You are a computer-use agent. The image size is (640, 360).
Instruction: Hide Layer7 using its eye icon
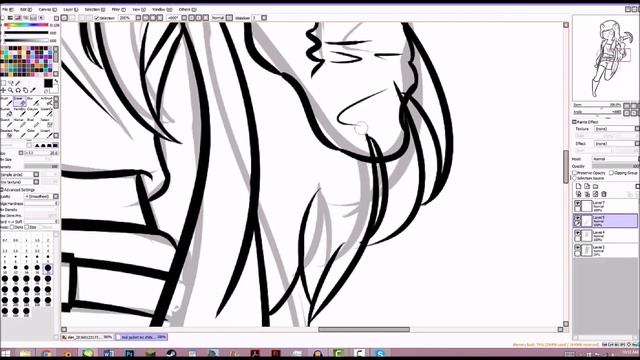(x=578, y=203)
